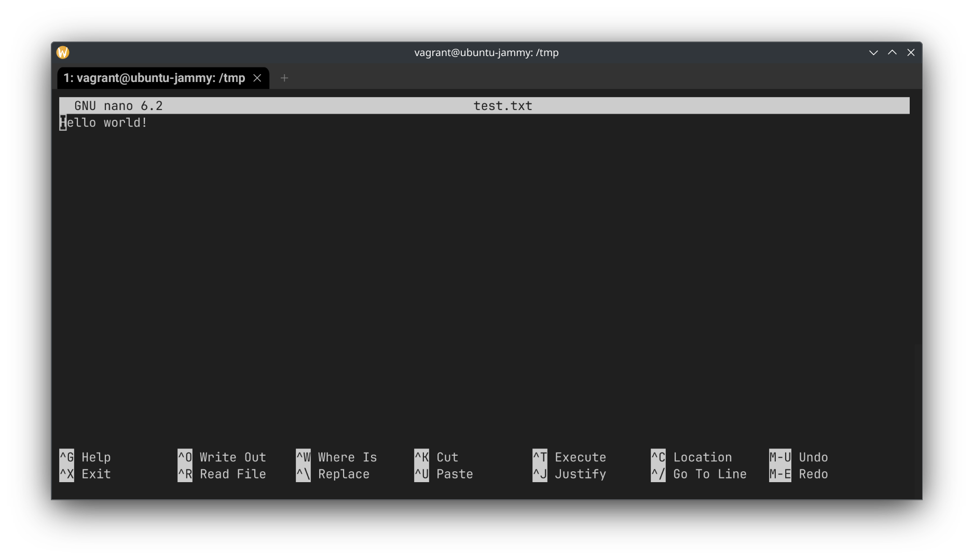The image size is (973, 560).
Task: Click the ^\ Replace shortcut
Action: point(333,474)
